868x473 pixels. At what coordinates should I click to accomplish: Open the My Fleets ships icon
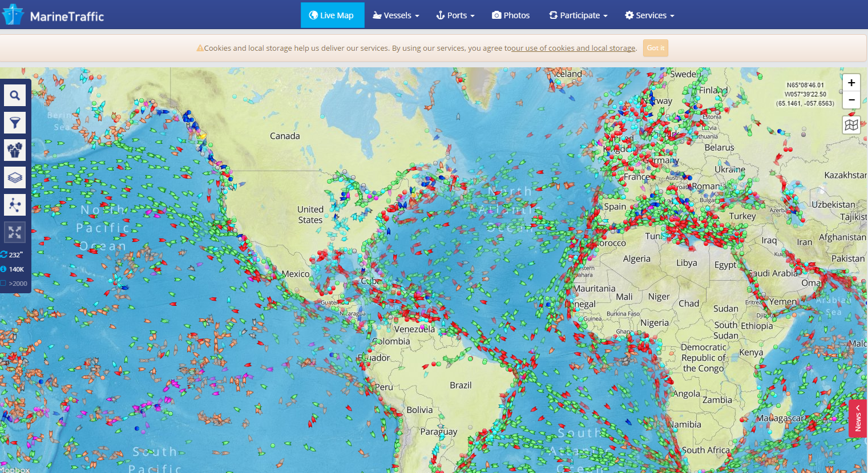pyautogui.click(x=15, y=150)
